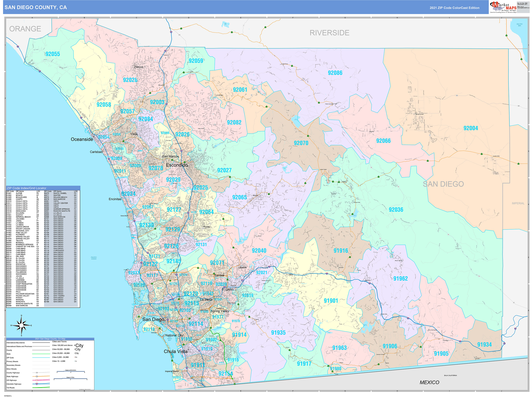
Task: Click the 92145 ZIP label on the map
Action: pos(174,261)
